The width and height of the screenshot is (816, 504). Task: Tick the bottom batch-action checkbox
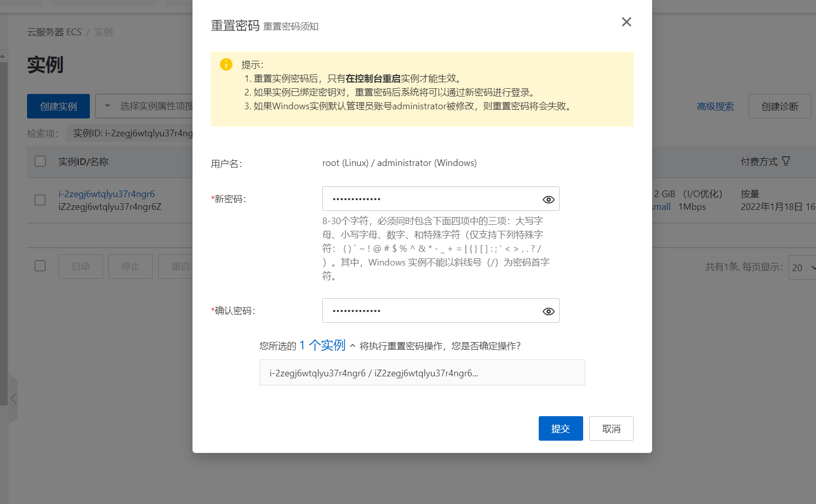pos(40,266)
